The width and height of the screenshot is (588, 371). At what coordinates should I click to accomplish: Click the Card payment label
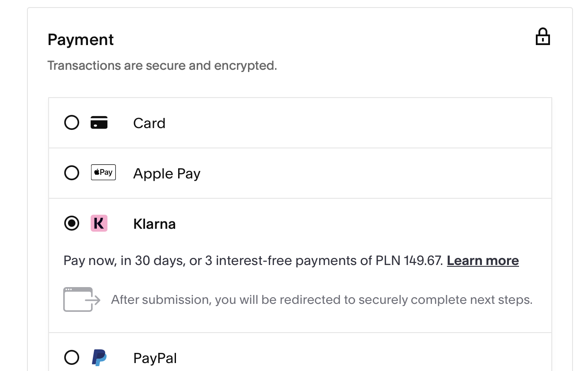[x=149, y=123]
